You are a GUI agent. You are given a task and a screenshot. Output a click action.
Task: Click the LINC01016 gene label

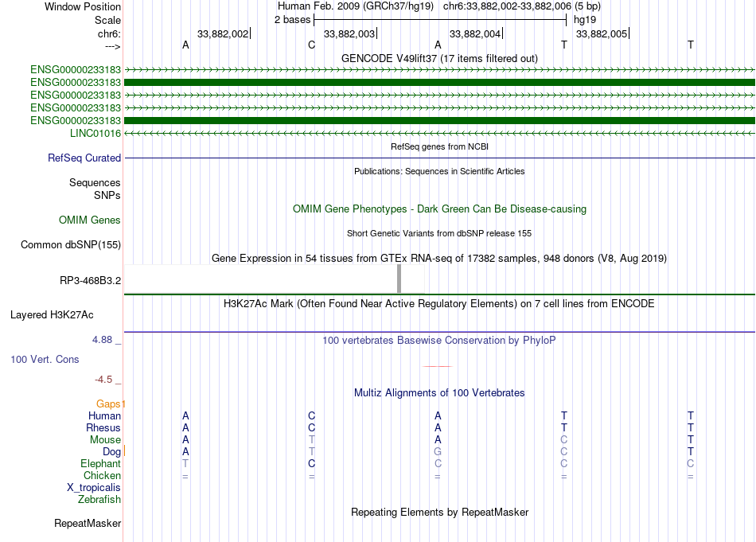tap(95, 133)
